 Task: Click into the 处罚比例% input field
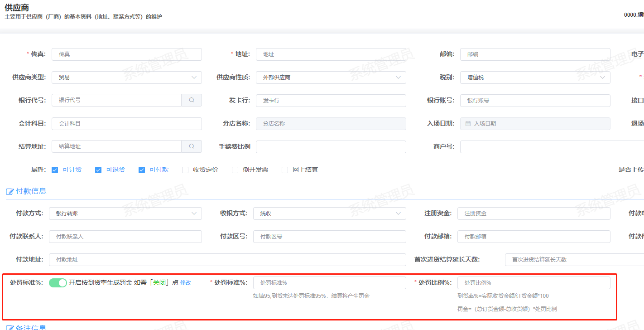click(x=533, y=283)
